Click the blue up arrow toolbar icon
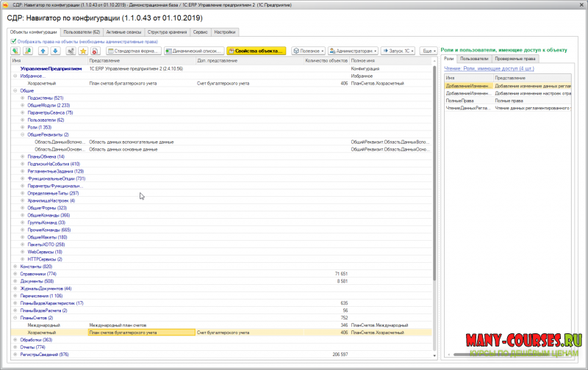 [x=43, y=51]
